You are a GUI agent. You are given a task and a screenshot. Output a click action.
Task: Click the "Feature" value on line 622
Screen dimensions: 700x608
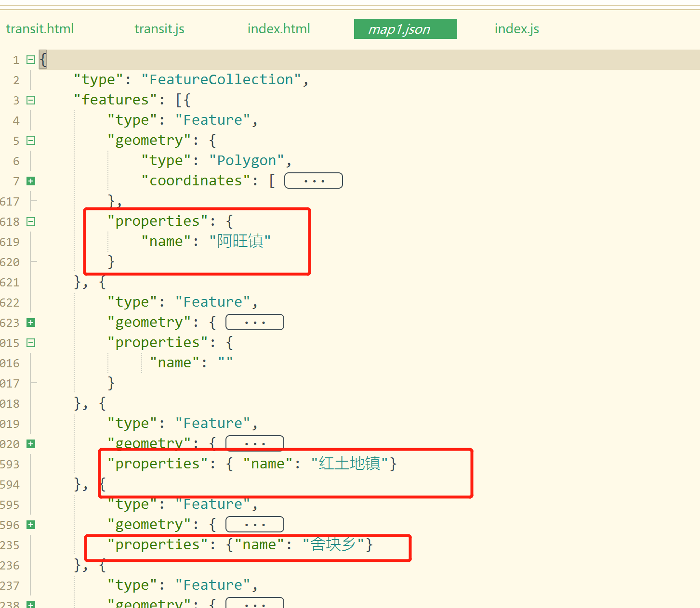point(213,302)
